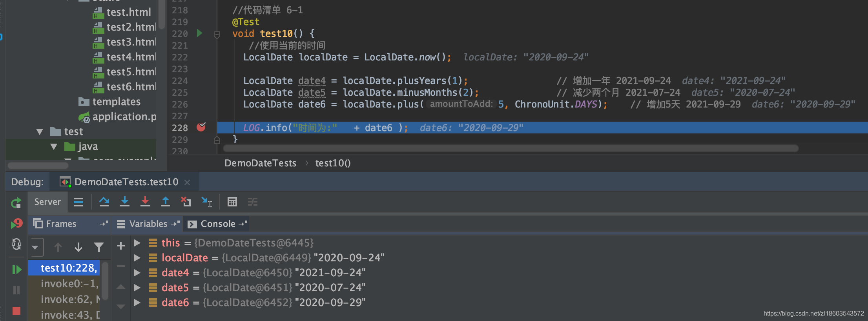868x321 pixels.
Task: Click the Drop Frame icon
Action: 186,202
